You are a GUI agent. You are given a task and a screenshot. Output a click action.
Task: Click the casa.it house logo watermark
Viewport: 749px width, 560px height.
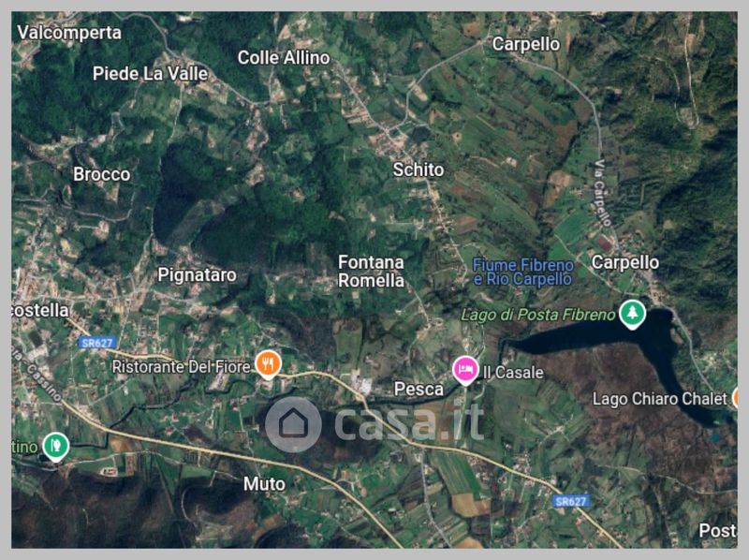point(293,424)
